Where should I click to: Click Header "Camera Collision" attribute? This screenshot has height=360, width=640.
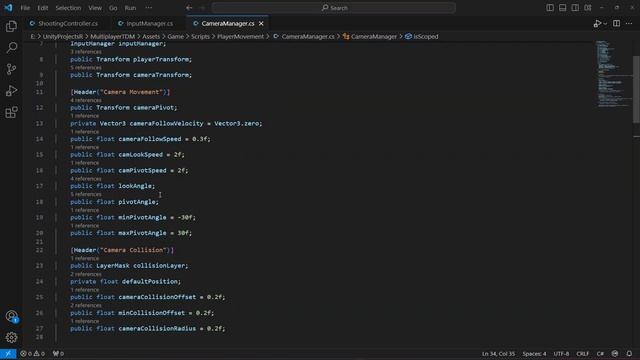click(122, 250)
